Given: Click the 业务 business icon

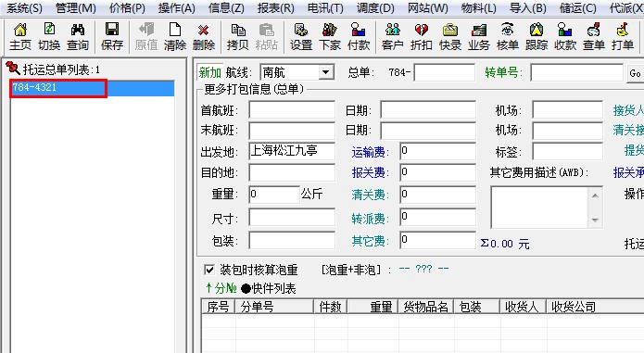Looking at the screenshot, I should click(479, 36).
